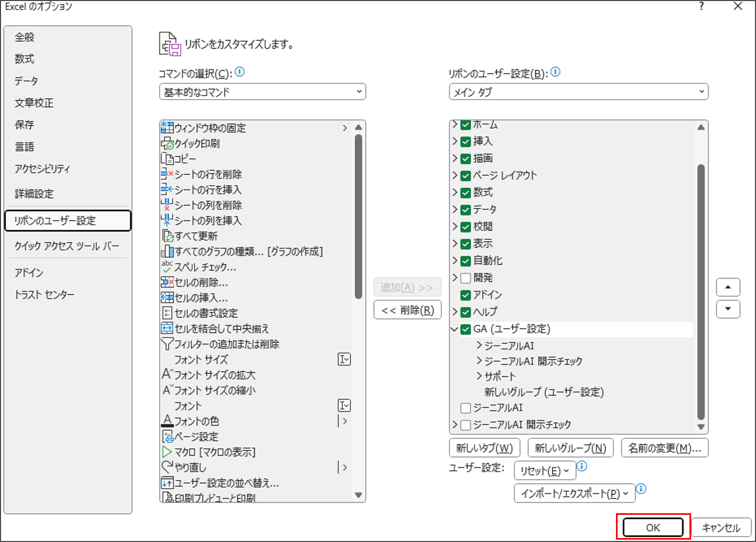The width and height of the screenshot is (756, 542).
Task: Select the Font Color (フォントの色) icon
Action: (167, 421)
